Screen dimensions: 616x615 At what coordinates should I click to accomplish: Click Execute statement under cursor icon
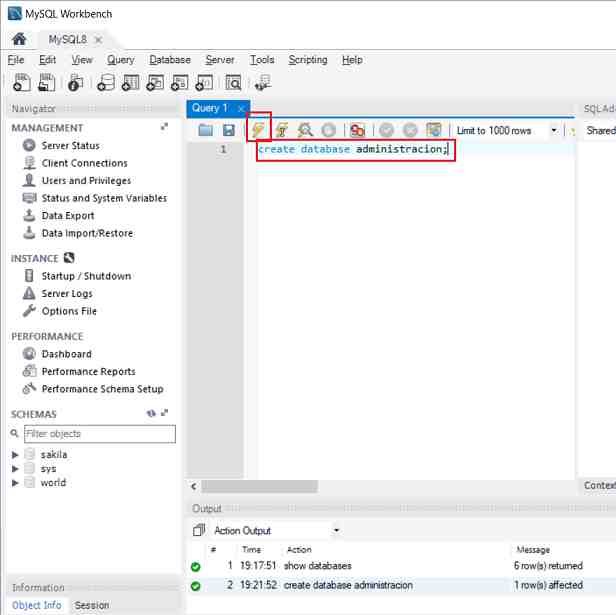(282, 130)
